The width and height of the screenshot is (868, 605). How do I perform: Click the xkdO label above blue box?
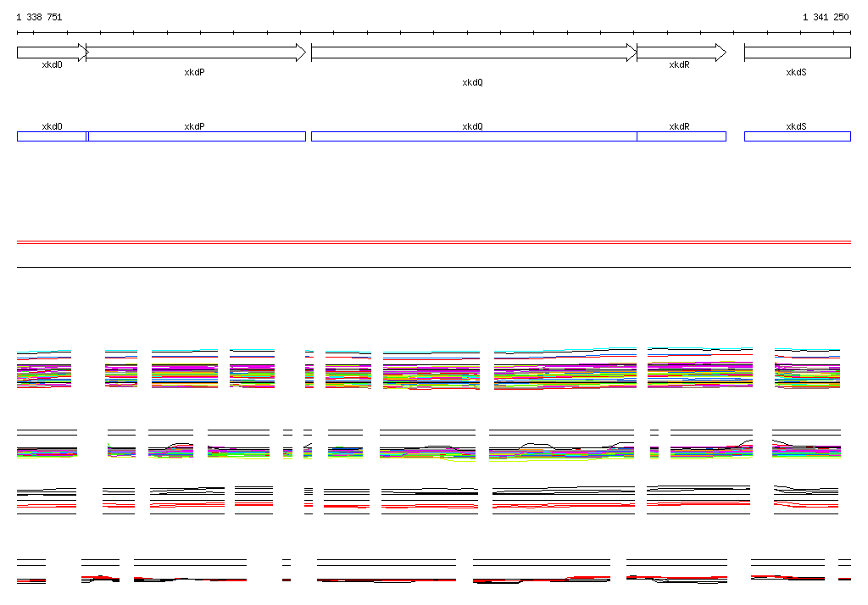[x=52, y=126]
